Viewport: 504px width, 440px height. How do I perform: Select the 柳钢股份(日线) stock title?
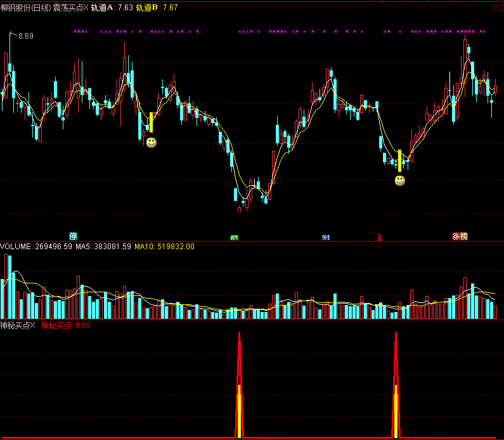pyautogui.click(x=25, y=8)
